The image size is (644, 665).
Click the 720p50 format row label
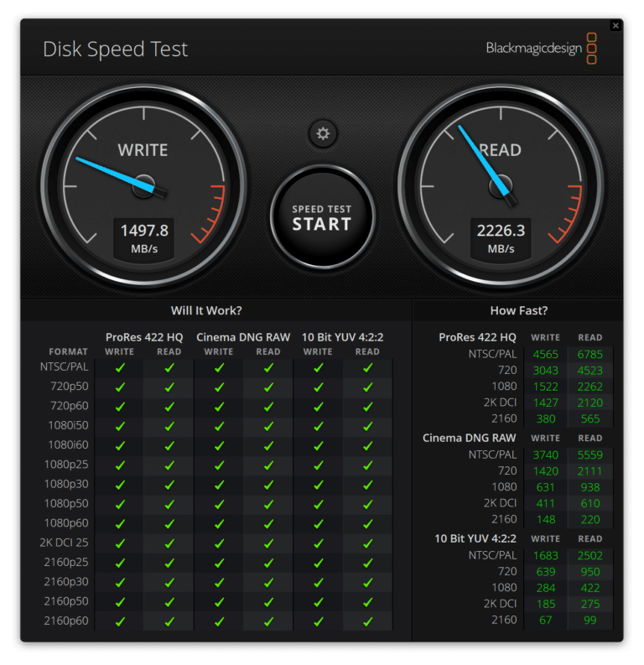(70, 387)
